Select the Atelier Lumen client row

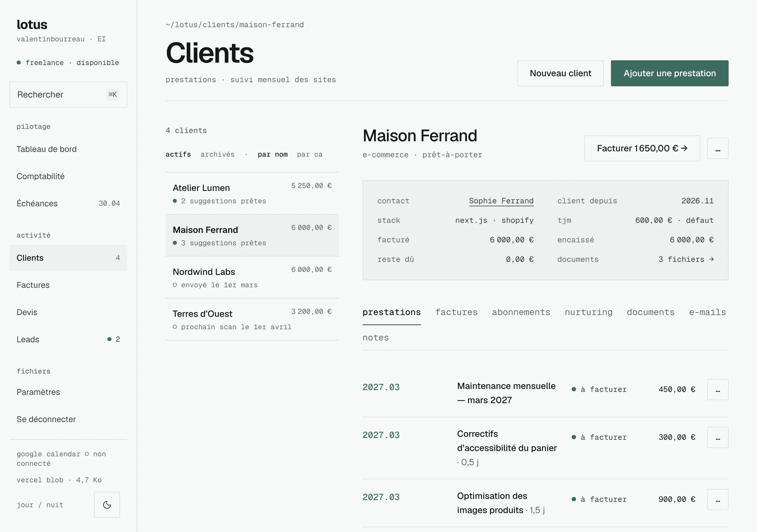[252, 194]
